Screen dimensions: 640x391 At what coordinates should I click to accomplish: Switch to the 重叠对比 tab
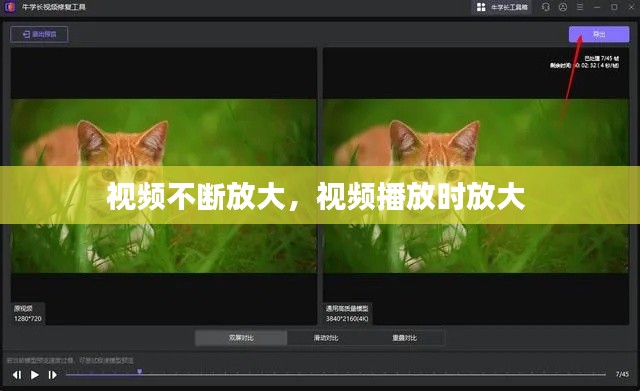[x=404, y=338]
